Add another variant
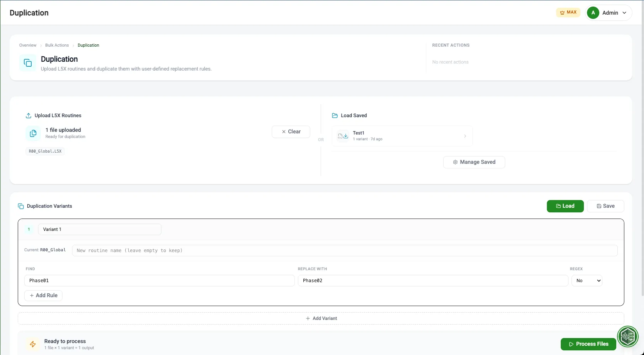This screenshot has height=355, width=644. (321, 318)
